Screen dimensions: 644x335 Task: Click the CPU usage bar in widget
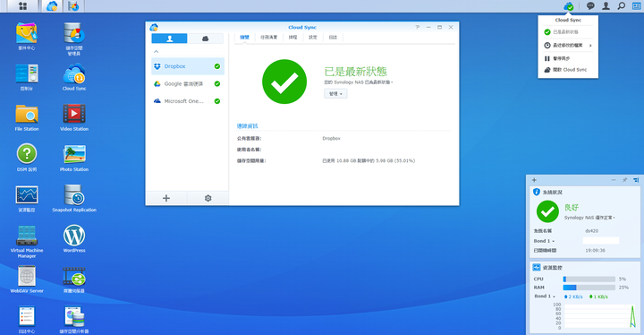589,279
